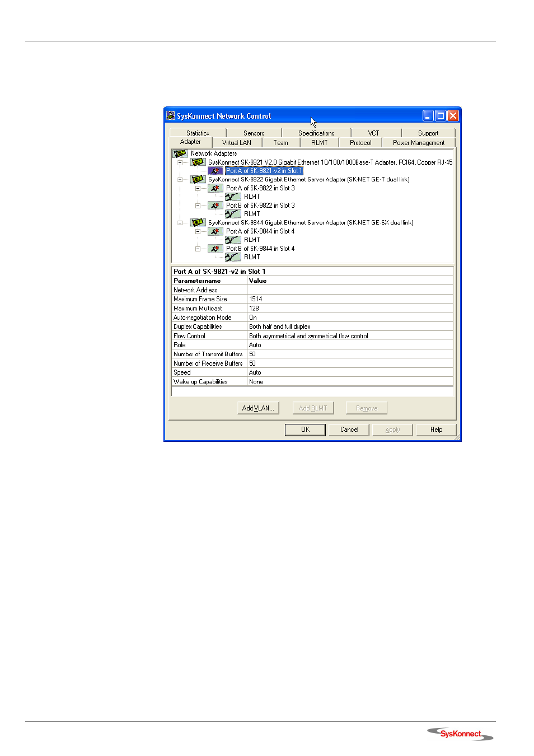Click the Flow Control value cell
534x756 pixels.
click(x=350, y=336)
